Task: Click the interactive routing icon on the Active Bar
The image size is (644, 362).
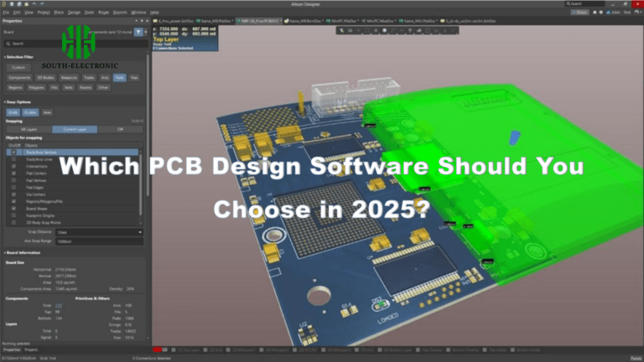Action: point(393,30)
